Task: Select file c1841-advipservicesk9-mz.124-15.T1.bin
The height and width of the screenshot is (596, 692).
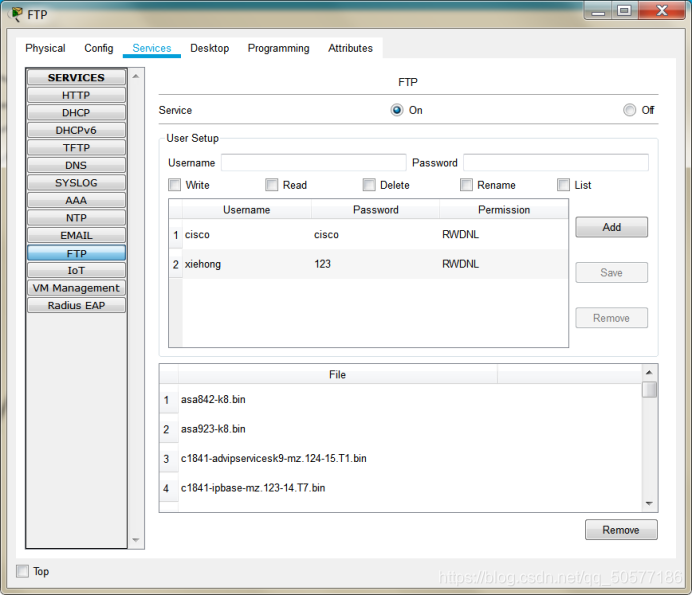Action: coord(274,459)
